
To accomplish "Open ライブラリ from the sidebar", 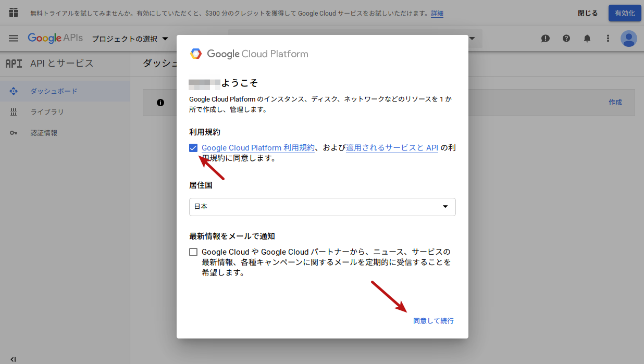I will click(x=47, y=112).
